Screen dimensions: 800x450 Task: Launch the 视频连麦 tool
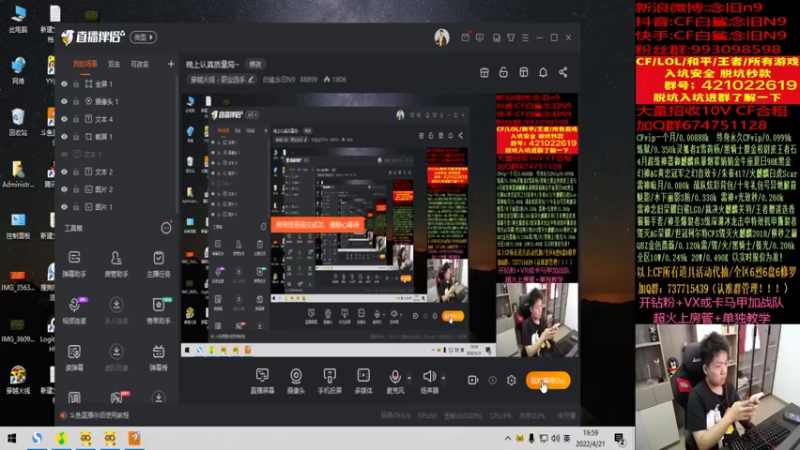(x=74, y=310)
